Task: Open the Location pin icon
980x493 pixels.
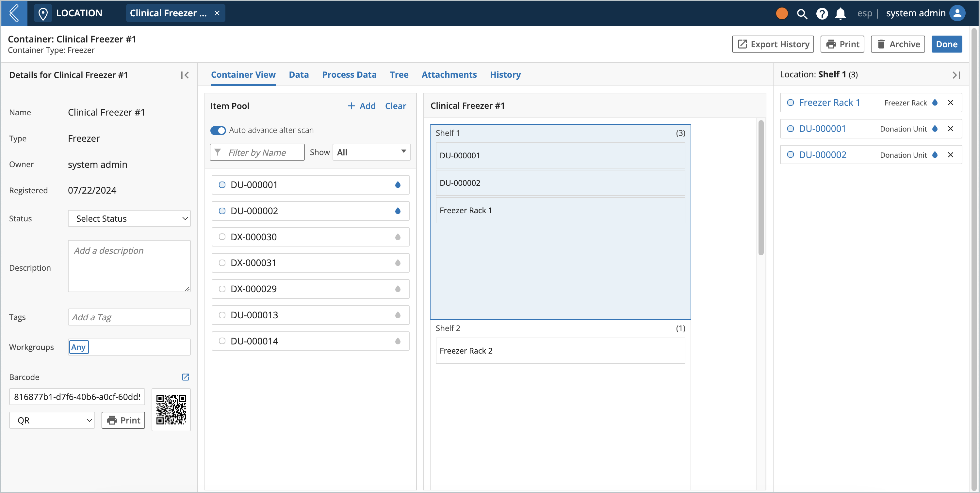Action: (x=43, y=13)
